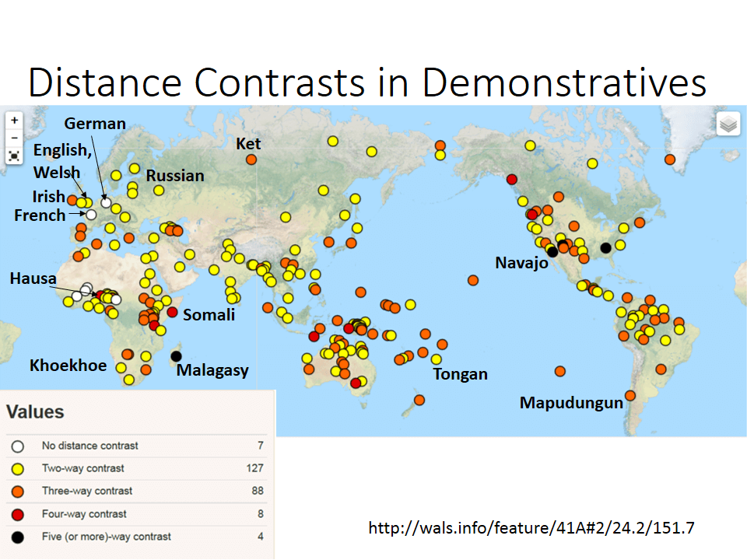
Task: Open the wals.info feature 41A link
Action: (531, 527)
